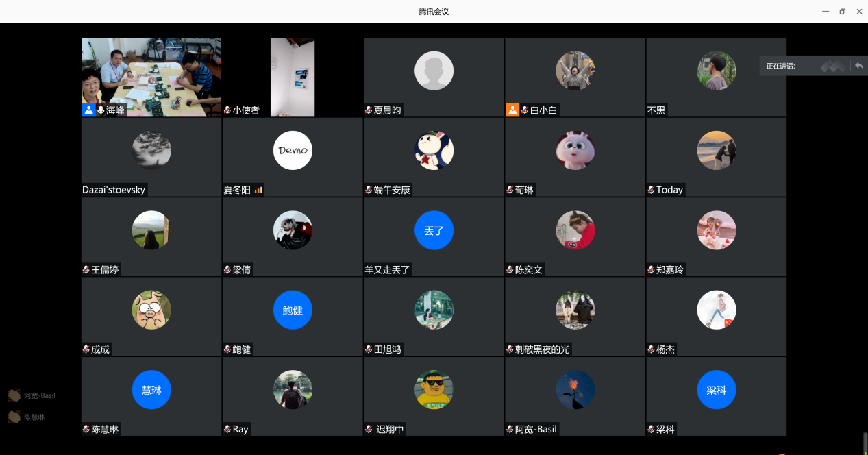Click the muted microphone icon beside 小使者
The width and height of the screenshot is (868, 455).
[227, 110]
